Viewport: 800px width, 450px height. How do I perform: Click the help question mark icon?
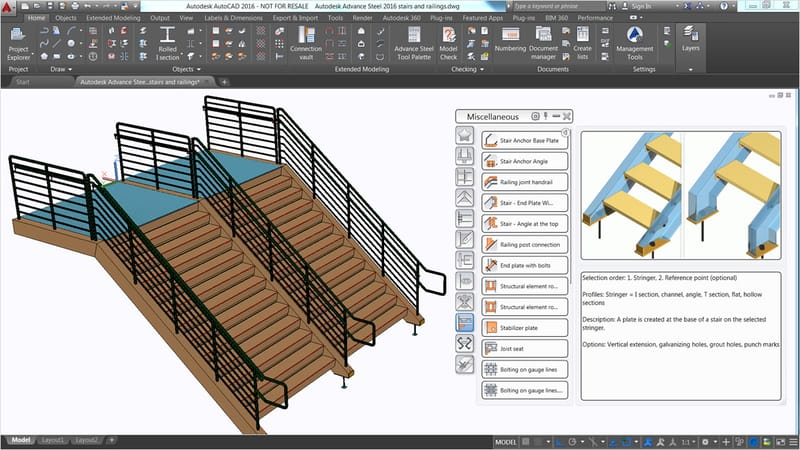click(x=724, y=6)
